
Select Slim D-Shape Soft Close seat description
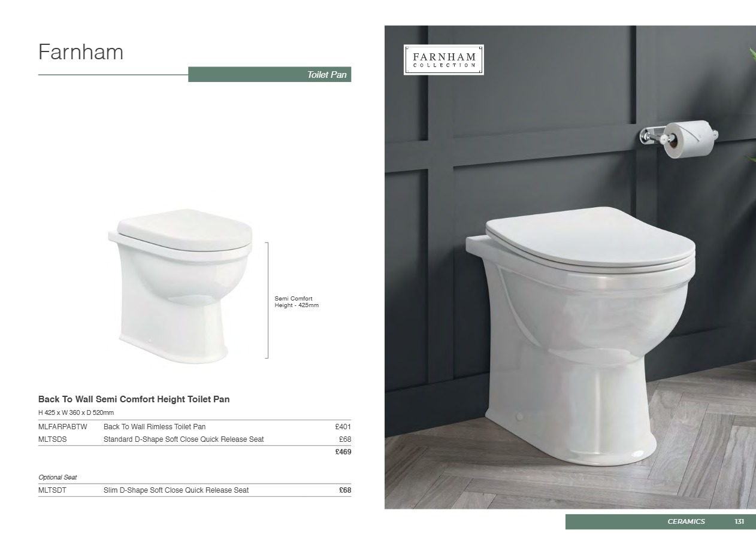pos(176,490)
